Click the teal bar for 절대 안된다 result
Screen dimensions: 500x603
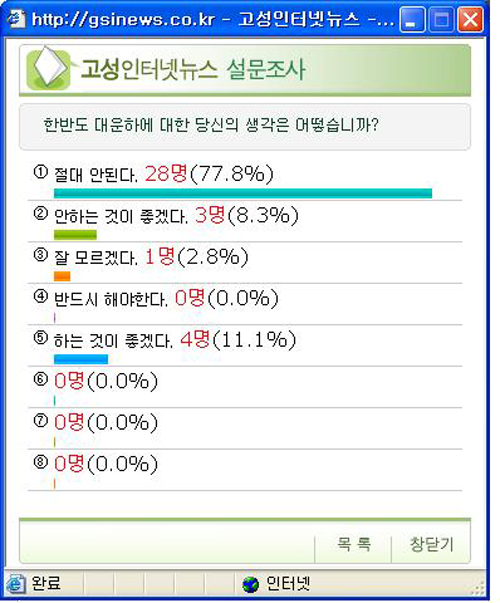coord(243,193)
